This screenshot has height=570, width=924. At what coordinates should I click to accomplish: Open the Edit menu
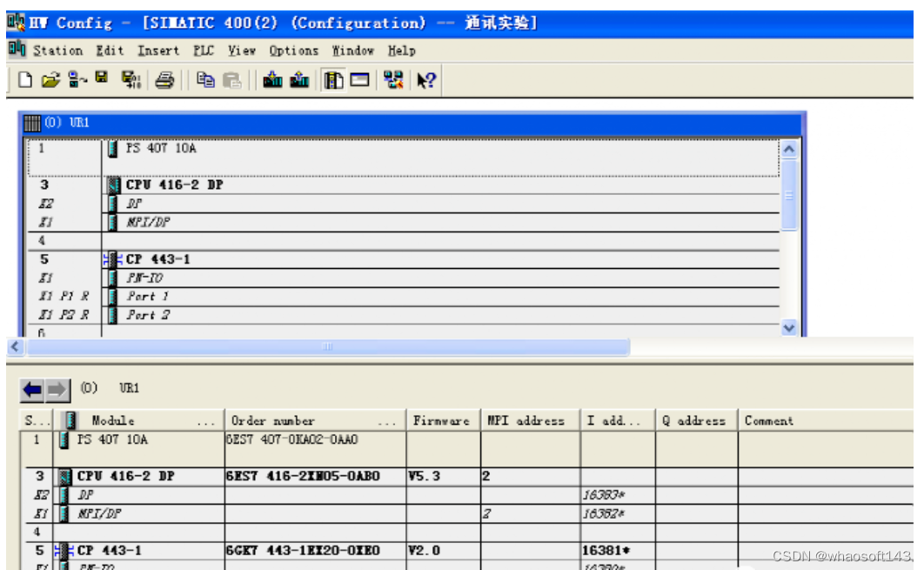110,50
